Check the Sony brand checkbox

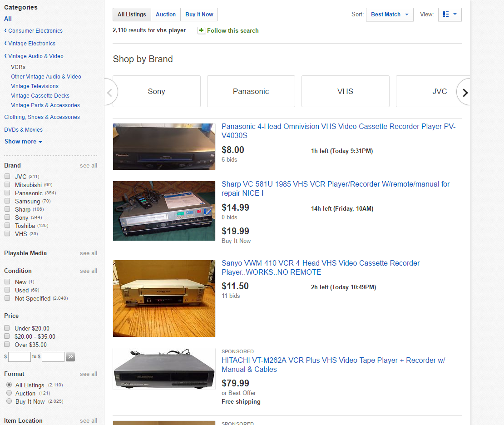click(x=7, y=217)
